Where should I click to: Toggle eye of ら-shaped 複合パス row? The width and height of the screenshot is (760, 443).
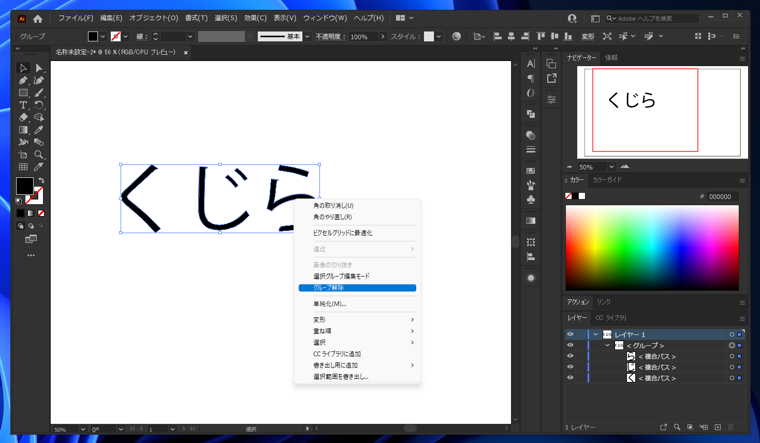click(570, 356)
